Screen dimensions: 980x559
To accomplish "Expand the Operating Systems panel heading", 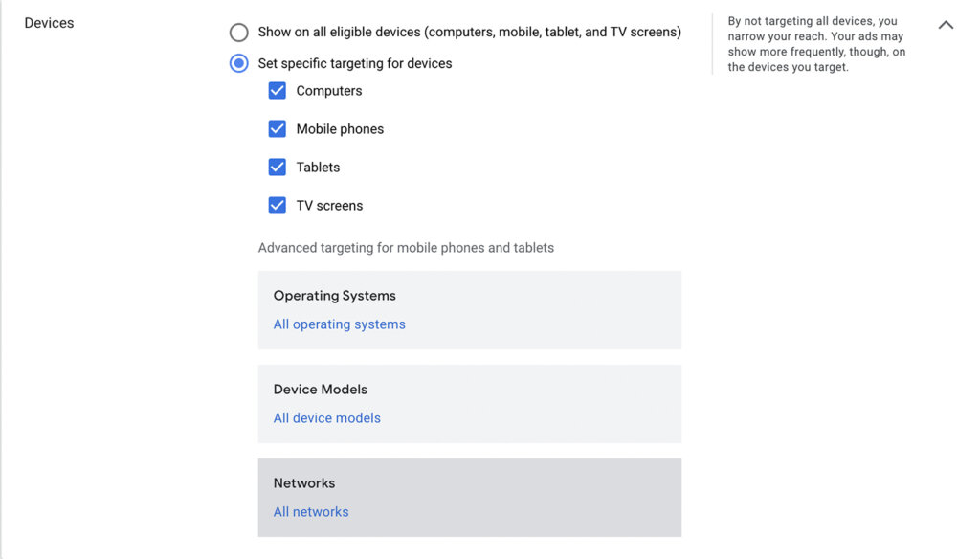I will pyautogui.click(x=334, y=296).
